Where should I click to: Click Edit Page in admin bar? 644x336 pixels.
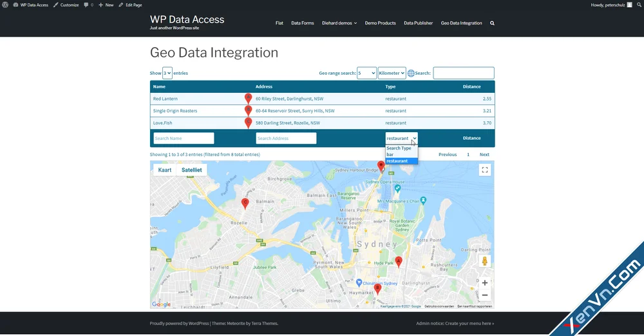130,5
